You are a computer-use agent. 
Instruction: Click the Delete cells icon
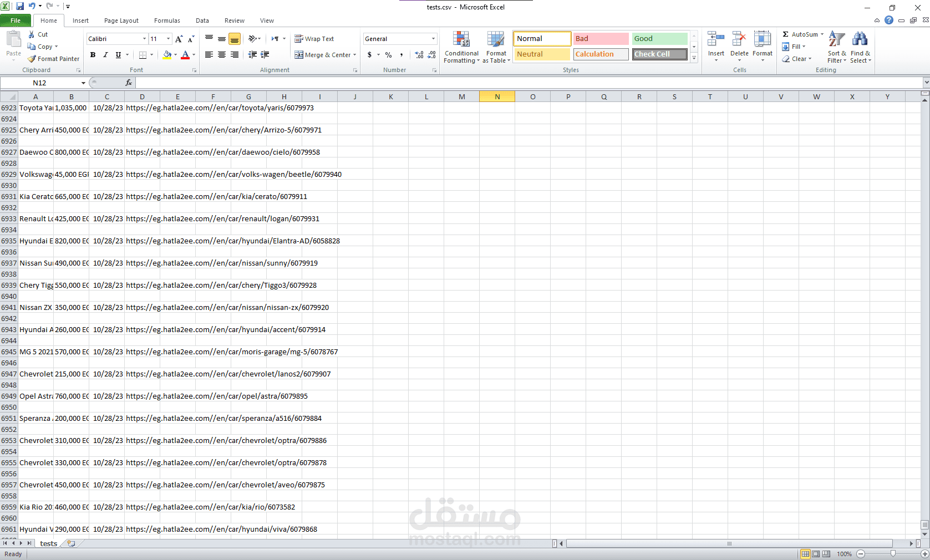(739, 39)
